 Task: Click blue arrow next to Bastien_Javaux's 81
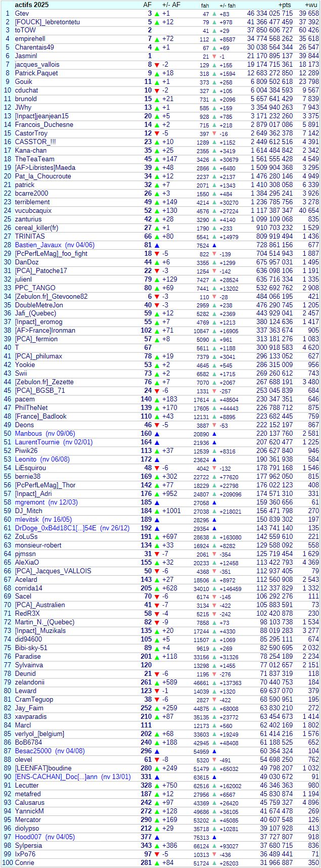click(x=157, y=245)
